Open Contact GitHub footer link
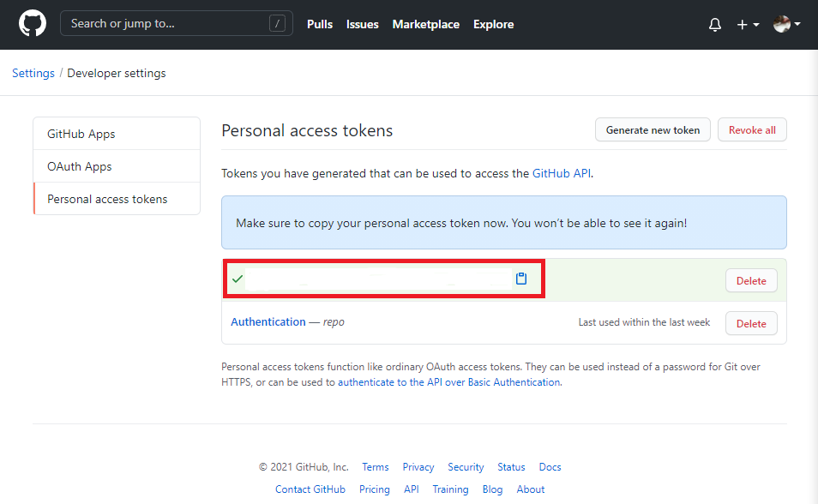The height and width of the screenshot is (504, 818). click(x=310, y=489)
